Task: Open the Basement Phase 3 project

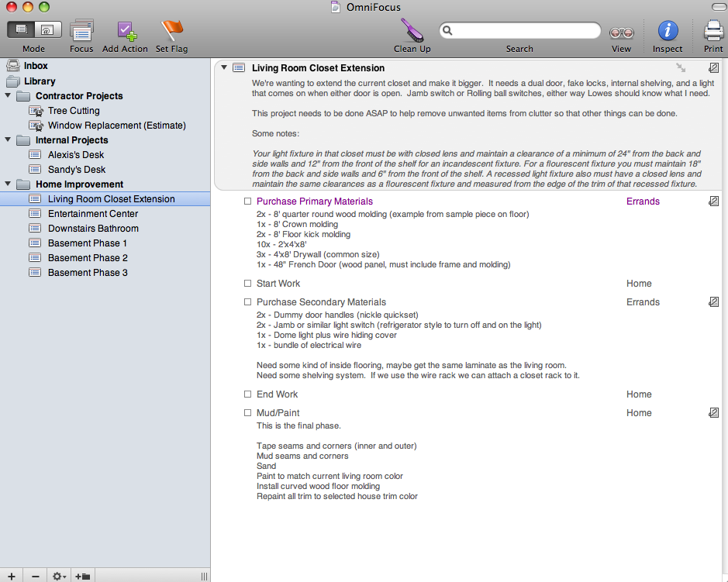Action: (88, 273)
